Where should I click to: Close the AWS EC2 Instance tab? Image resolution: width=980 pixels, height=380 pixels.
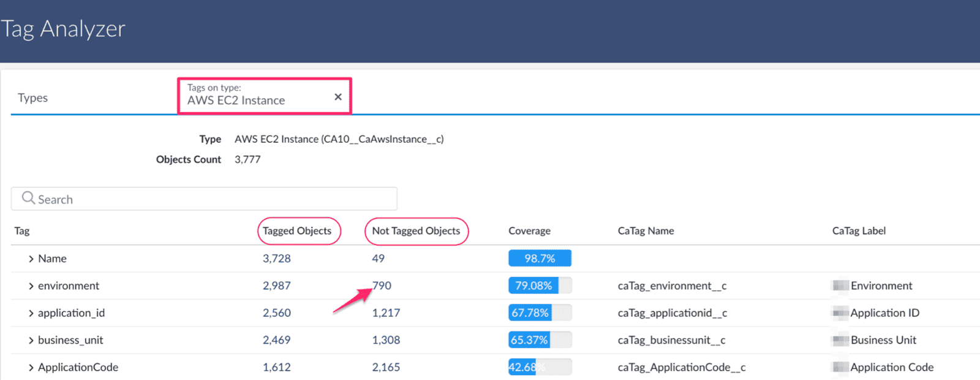click(337, 97)
